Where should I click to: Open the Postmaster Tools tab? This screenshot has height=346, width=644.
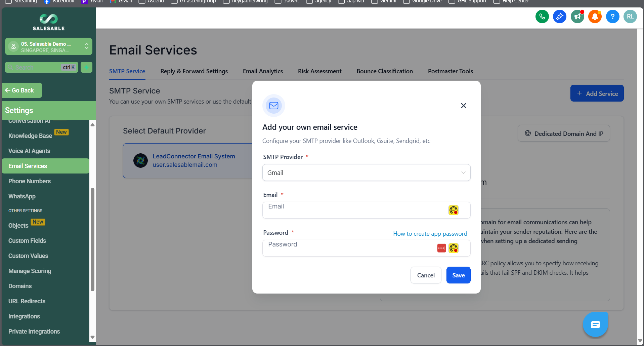(x=450, y=71)
